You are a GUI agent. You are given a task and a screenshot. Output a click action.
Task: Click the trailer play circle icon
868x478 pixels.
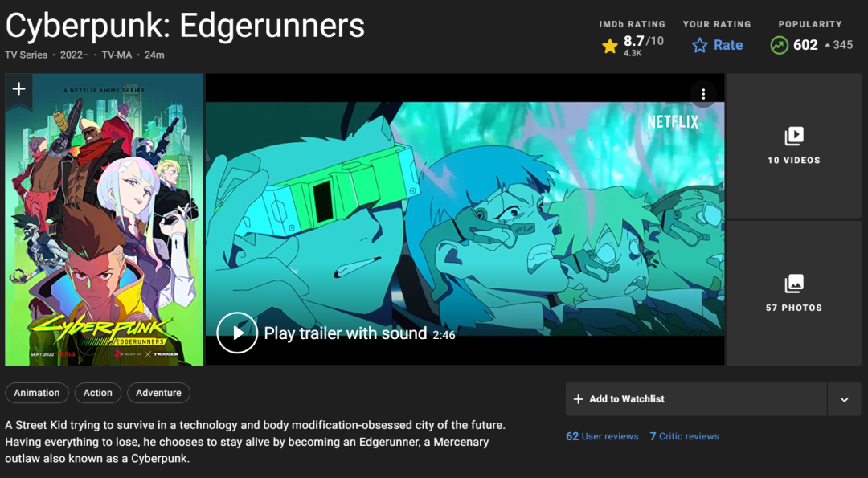click(x=237, y=333)
